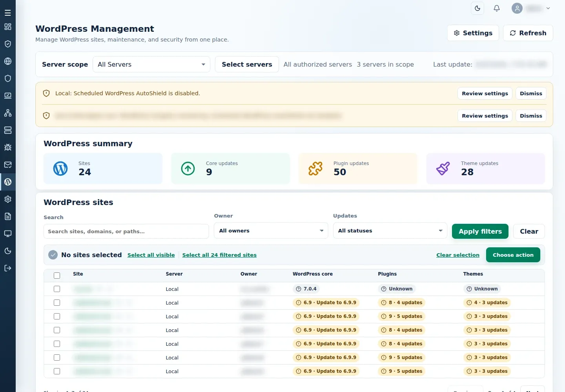Image resolution: width=565 pixels, height=392 pixels.
Task: Click the logout arrow icon in sidebar
Action: (8, 268)
